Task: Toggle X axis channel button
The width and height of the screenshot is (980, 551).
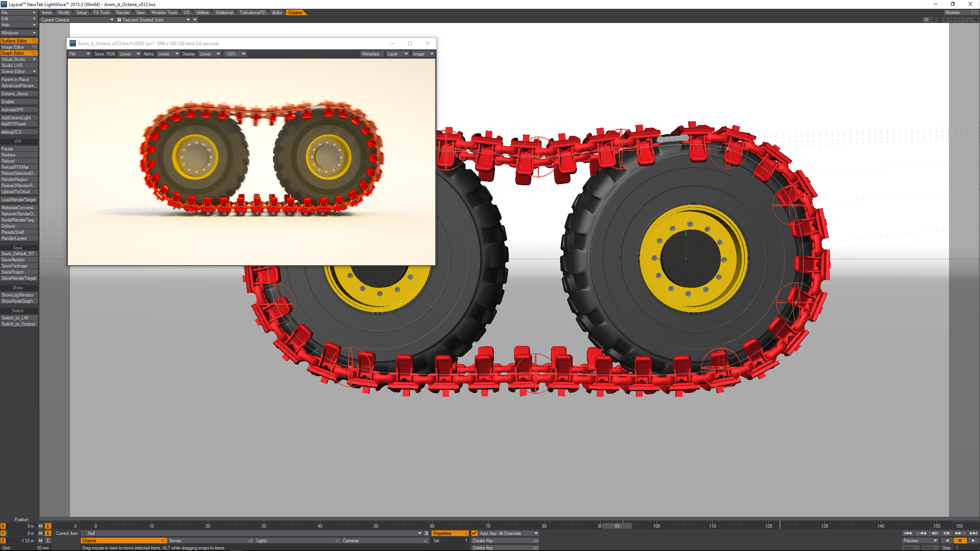Action: (3, 526)
